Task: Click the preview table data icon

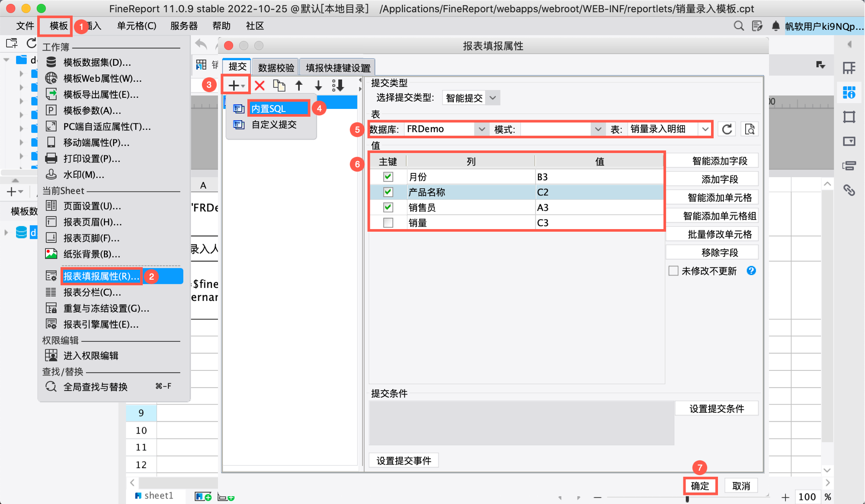Action: pos(750,129)
